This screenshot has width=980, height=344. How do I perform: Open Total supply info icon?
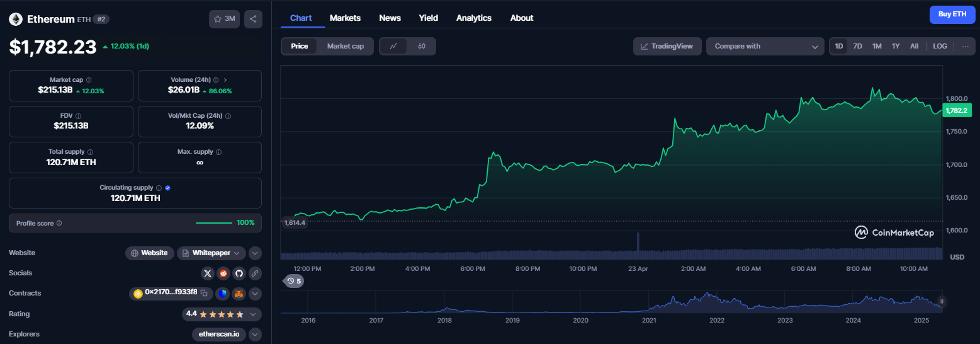coord(91,152)
